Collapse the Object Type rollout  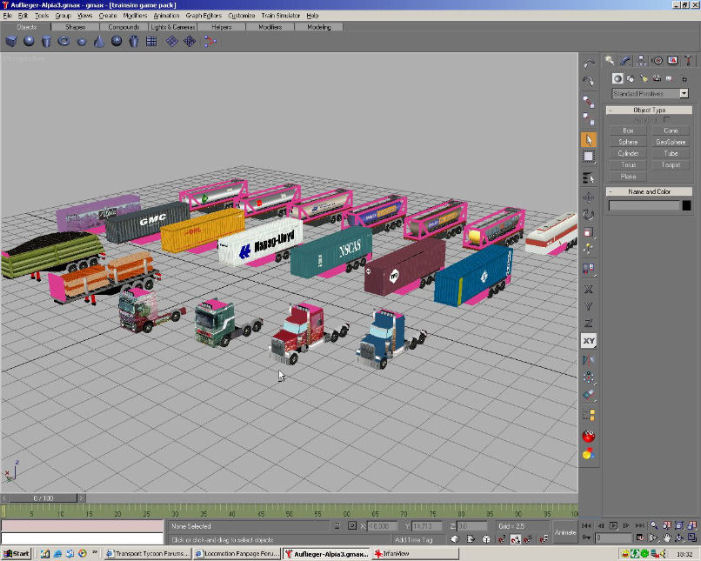pyautogui.click(x=649, y=110)
